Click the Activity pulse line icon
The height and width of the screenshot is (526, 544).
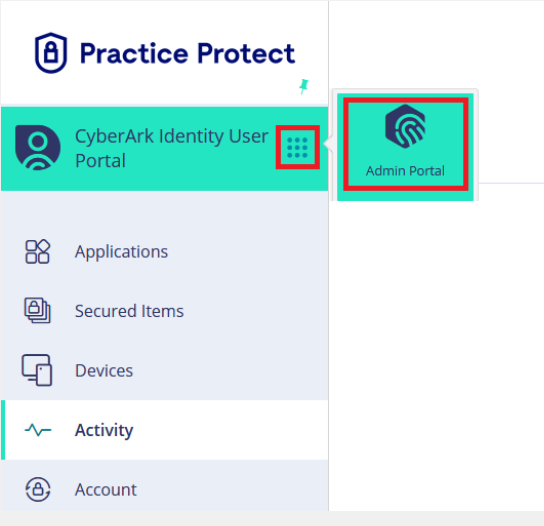(x=38, y=430)
